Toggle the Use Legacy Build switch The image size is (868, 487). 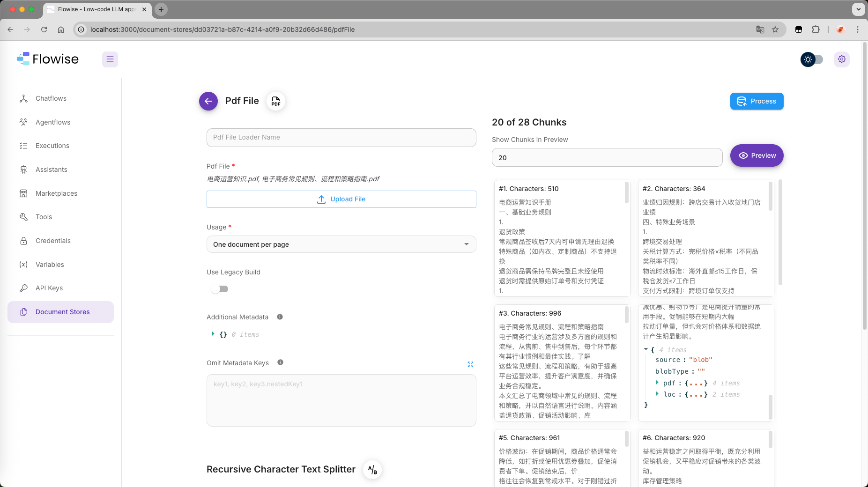219,289
